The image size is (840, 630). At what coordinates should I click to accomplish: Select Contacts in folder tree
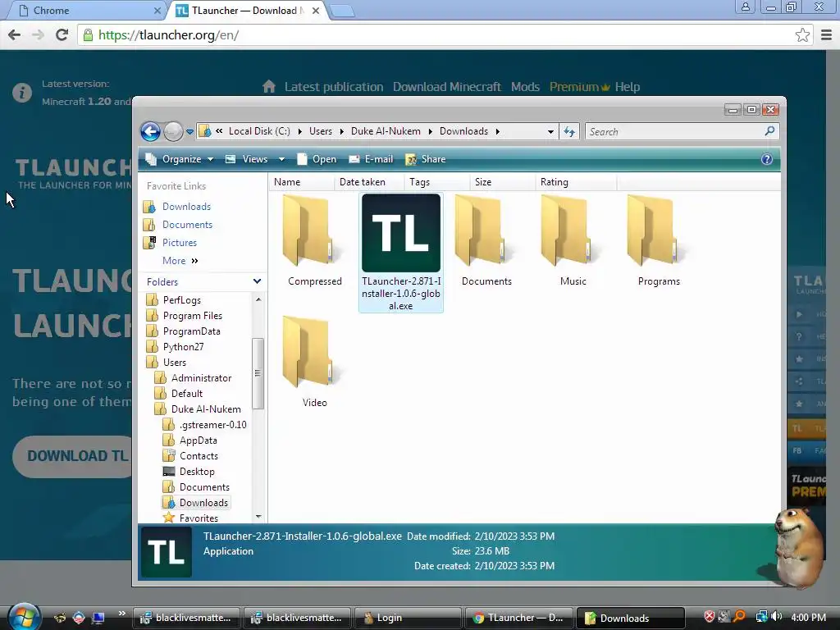tap(199, 456)
